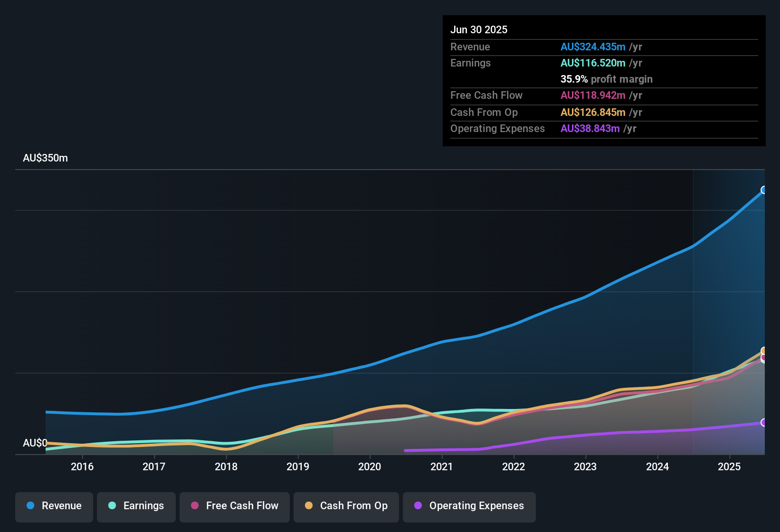This screenshot has height=532, width=780.
Task: Expand the Free Cash Flow legend item
Action: pos(234,506)
